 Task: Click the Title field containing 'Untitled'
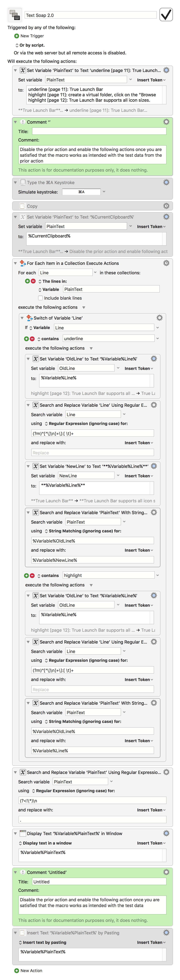click(99, 882)
